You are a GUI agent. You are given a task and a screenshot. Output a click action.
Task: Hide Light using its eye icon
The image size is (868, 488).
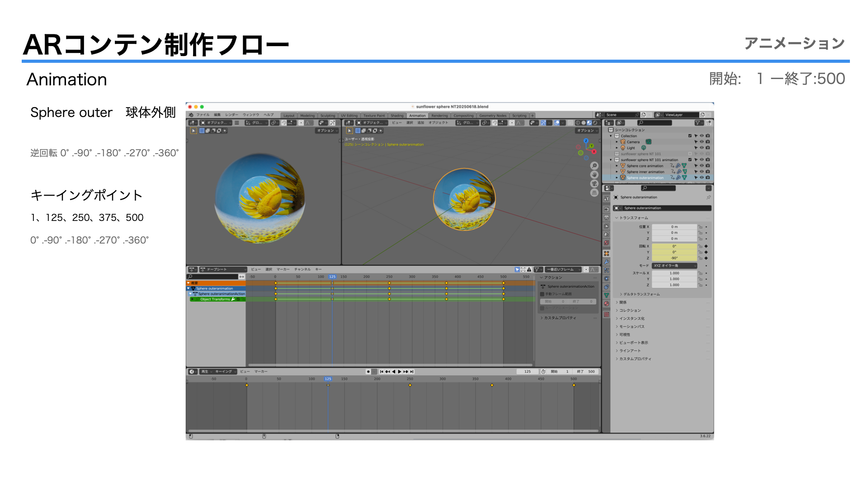click(702, 148)
